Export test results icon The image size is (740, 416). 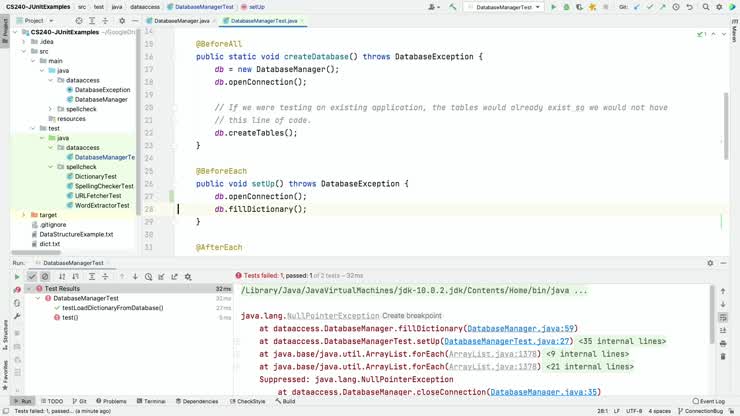pos(175,277)
